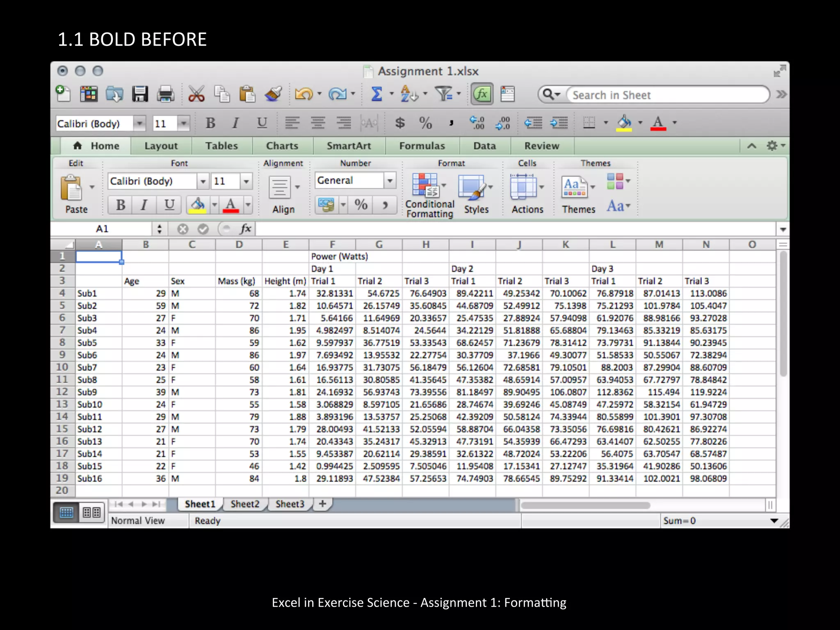The width and height of the screenshot is (840, 630).
Task: Click the Paste clipboard icon in ribbon
Action: coord(72,188)
